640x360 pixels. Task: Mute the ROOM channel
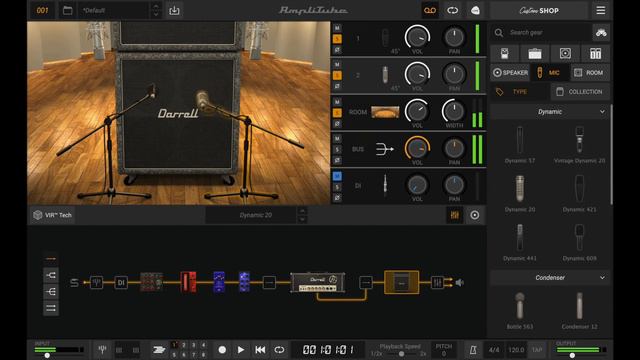337,102
